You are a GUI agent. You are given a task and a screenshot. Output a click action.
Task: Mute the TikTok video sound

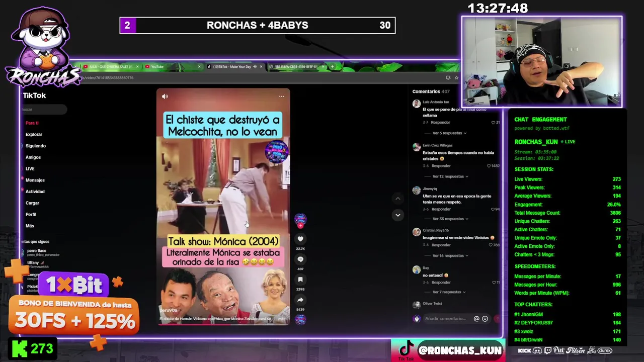point(165,97)
